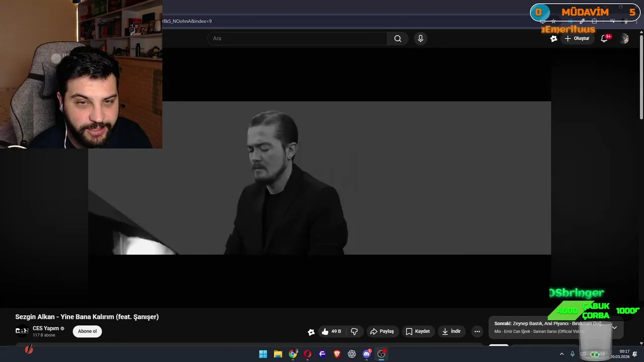This screenshot has height=362, width=644.
Task: Open the three-dot more actions menu
Action: (x=477, y=331)
